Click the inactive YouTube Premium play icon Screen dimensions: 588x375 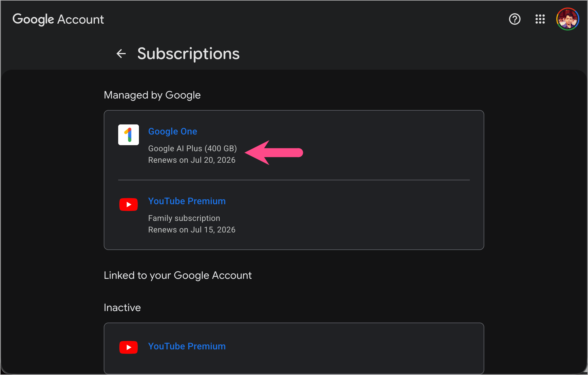tap(129, 347)
